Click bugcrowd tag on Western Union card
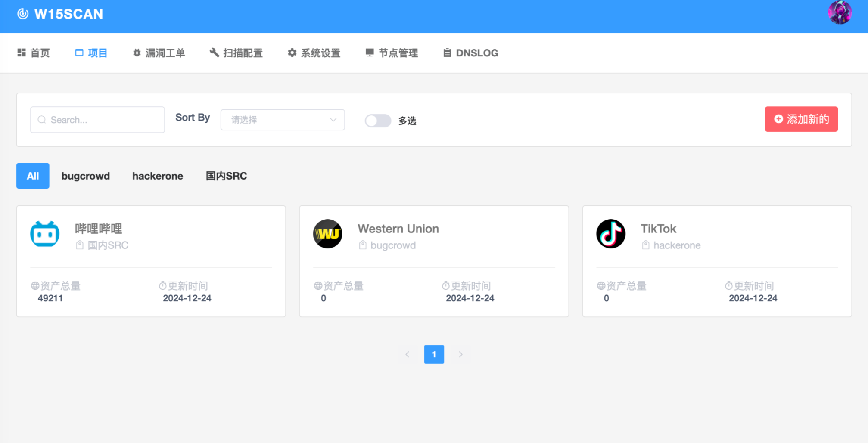Screen dimensions: 868x443 (393, 245)
